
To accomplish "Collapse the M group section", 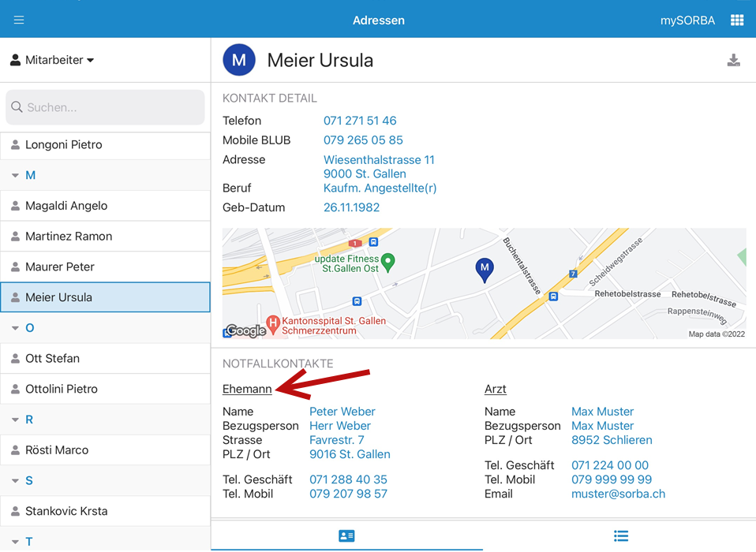I will (x=16, y=175).
